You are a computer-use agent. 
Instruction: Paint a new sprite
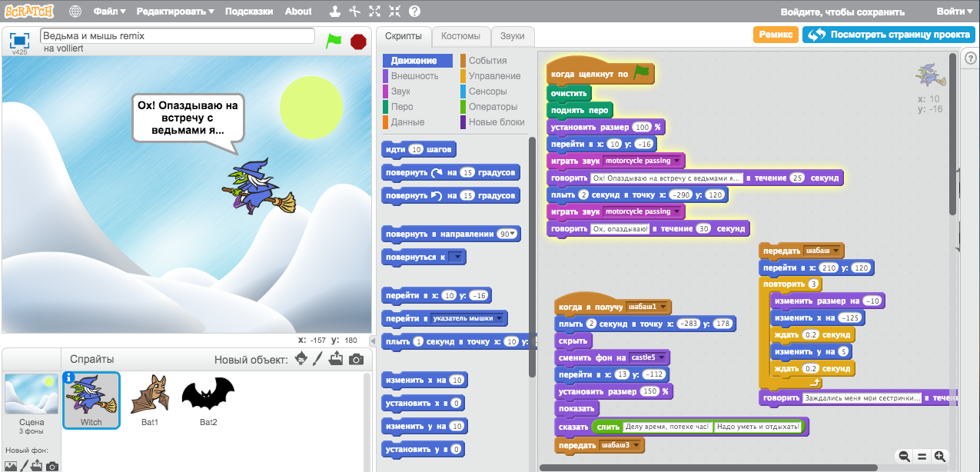pyautogui.click(x=317, y=359)
